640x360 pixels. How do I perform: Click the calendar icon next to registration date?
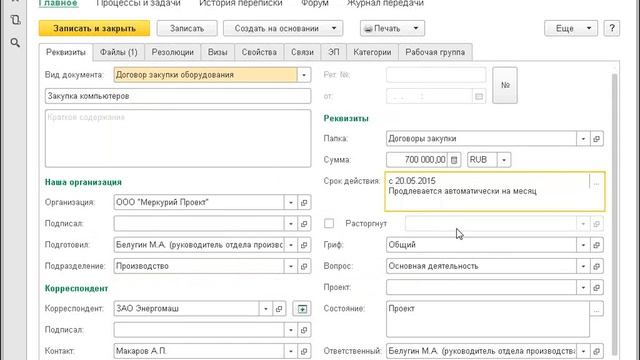[479, 96]
